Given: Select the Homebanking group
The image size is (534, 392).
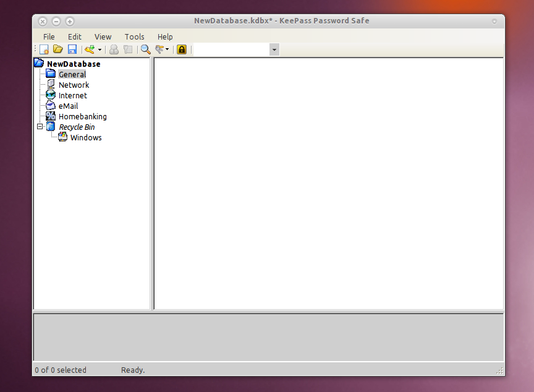Looking at the screenshot, I should 83,117.
